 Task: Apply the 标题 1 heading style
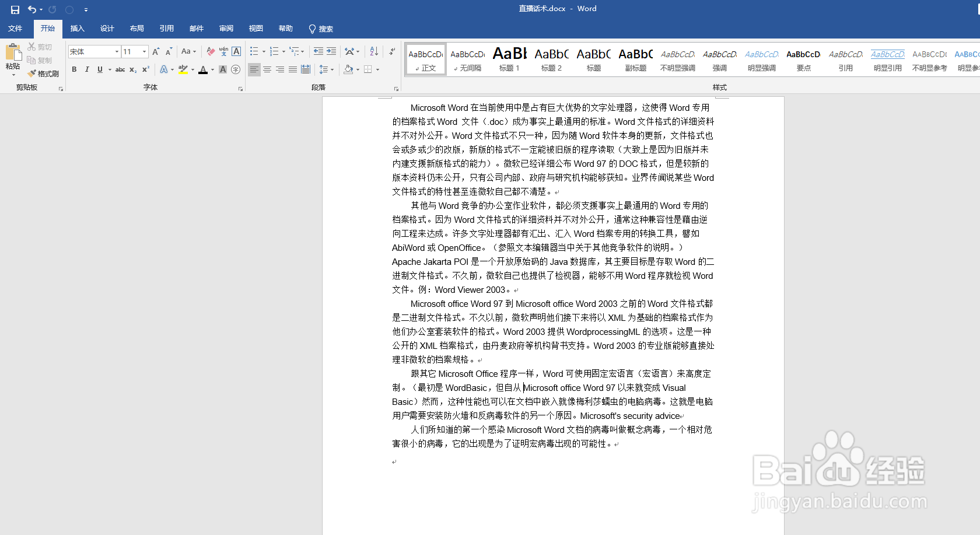click(x=509, y=60)
